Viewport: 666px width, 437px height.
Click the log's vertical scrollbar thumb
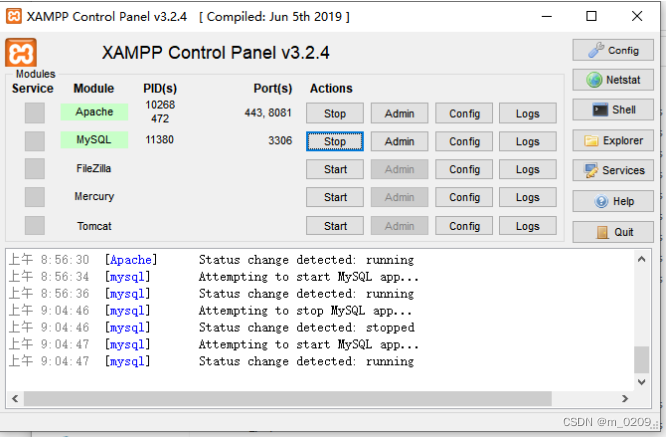pyautogui.click(x=641, y=359)
